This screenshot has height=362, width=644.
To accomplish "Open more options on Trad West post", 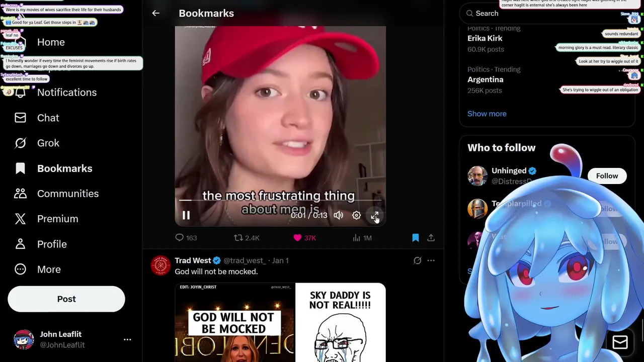I will pos(431,260).
